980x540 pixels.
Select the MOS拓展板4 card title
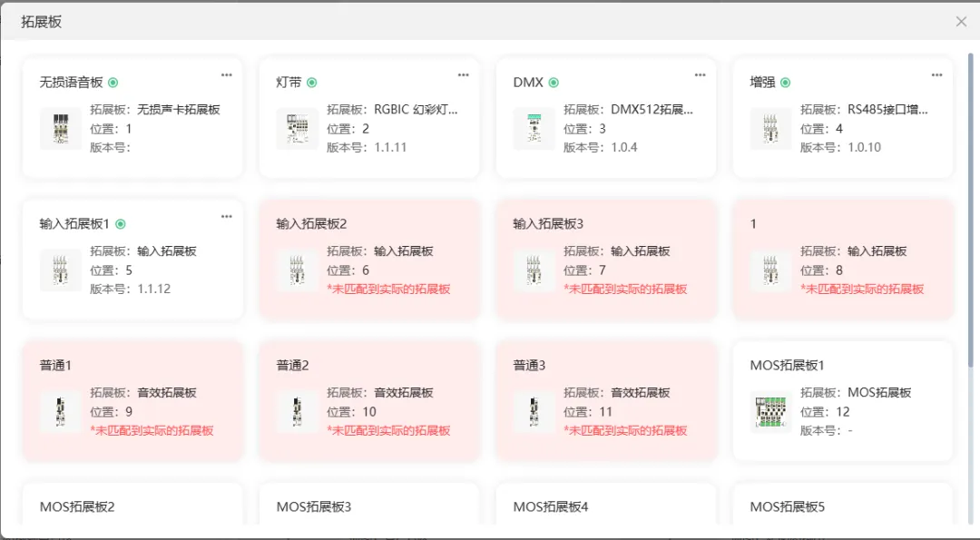[551, 507]
